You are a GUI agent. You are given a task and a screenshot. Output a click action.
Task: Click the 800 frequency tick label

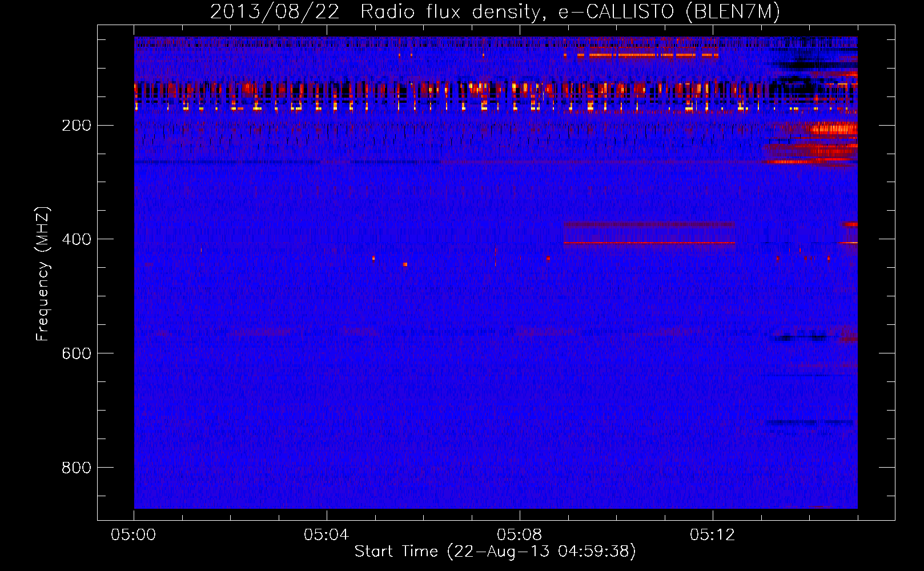point(77,468)
